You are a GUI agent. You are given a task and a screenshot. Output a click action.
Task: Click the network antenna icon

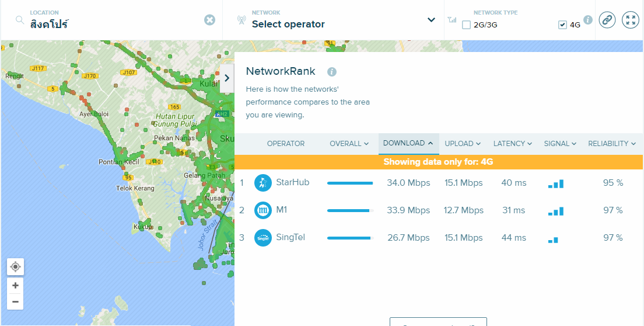pos(242,20)
